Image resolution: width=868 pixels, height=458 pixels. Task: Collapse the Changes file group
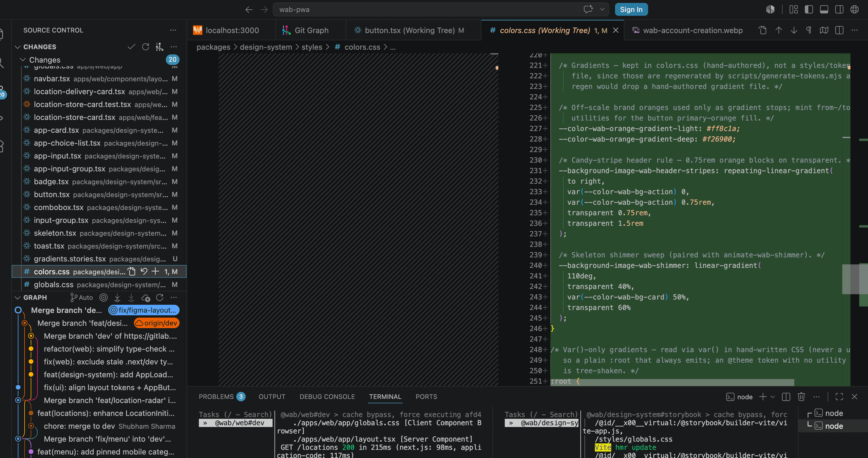[x=23, y=60]
